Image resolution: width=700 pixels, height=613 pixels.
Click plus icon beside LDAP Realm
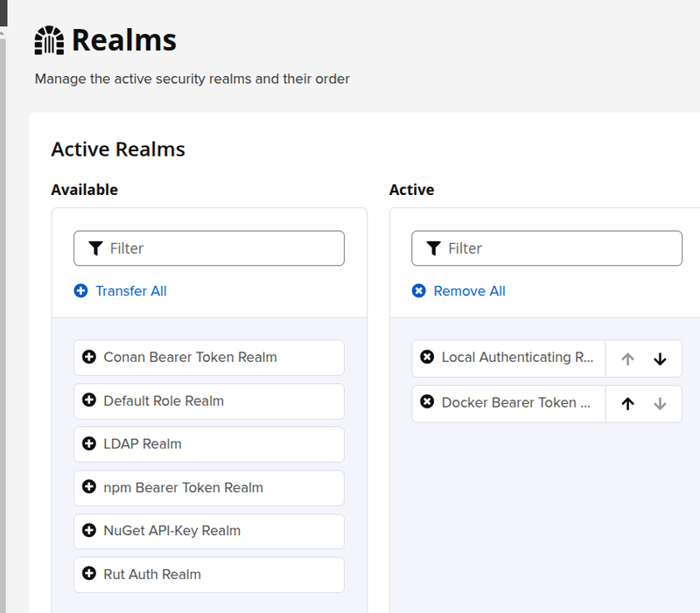point(89,444)
